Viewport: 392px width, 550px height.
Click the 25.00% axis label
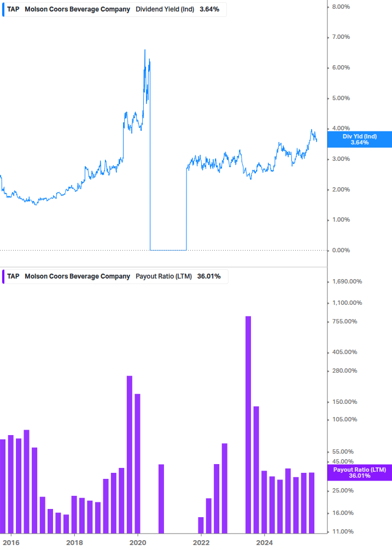point(343,490)
